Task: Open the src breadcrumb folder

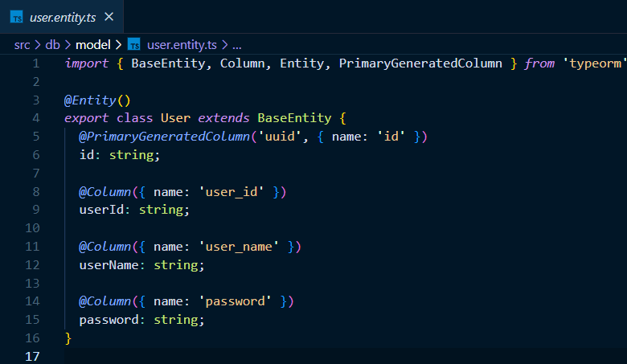Action: click(22, 45)
